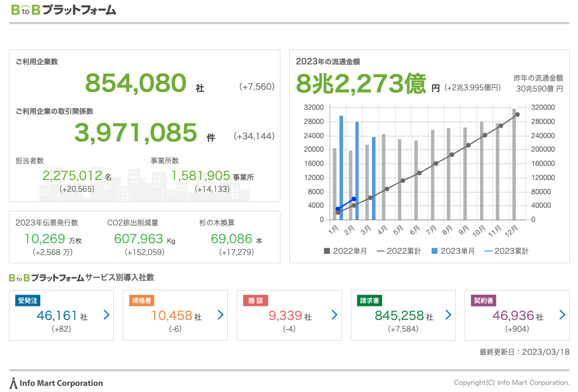Click the purple 契約書 label tag
Image resolution: width=578 pixels, height=392 pixels.
tap(484, 300)
